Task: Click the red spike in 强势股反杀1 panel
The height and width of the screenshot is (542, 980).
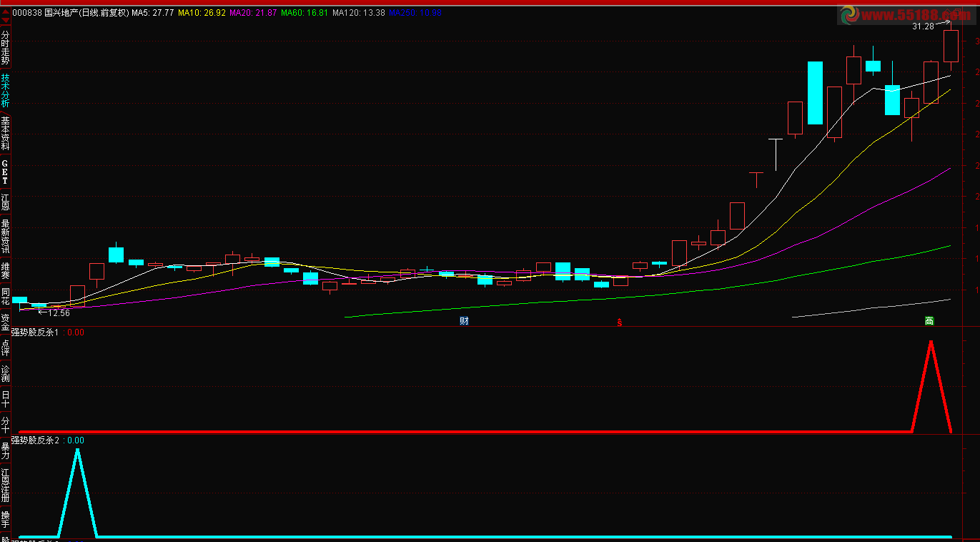Action: 931,386
